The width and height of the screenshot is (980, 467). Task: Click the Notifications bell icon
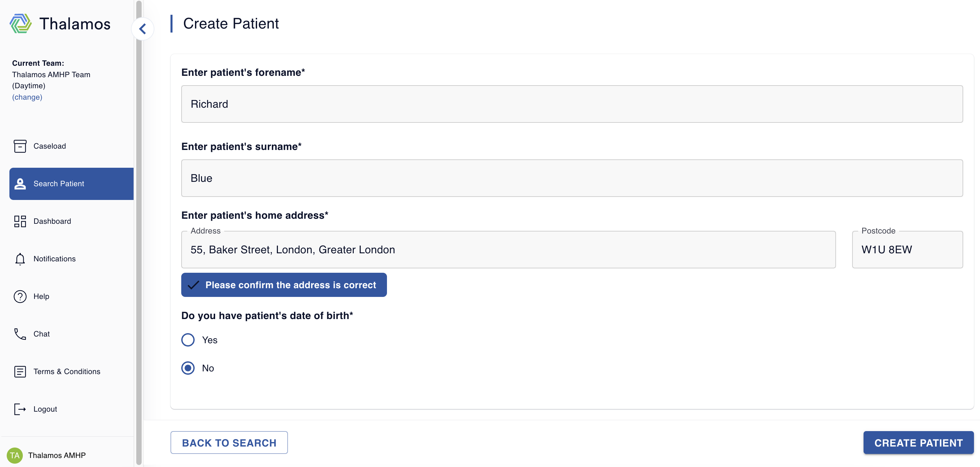[x=20, y=259]
